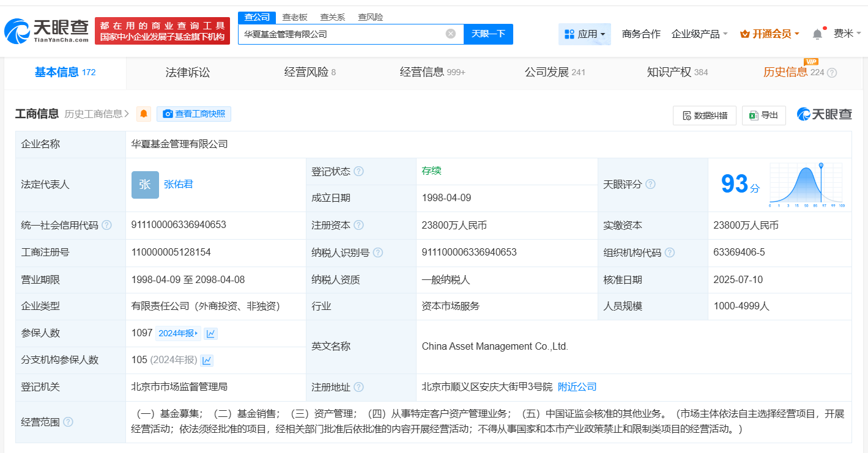
Task: Show trend chart for 分支机构参保人数
Action: pos(207,360)
